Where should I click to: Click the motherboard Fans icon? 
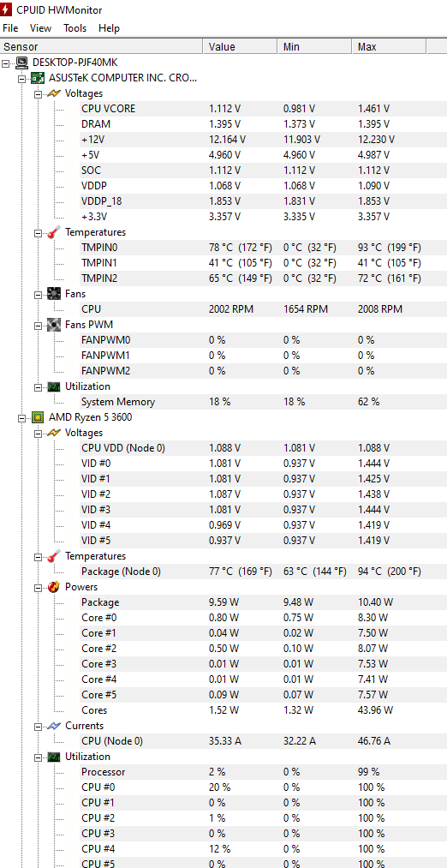pos(54,294)
